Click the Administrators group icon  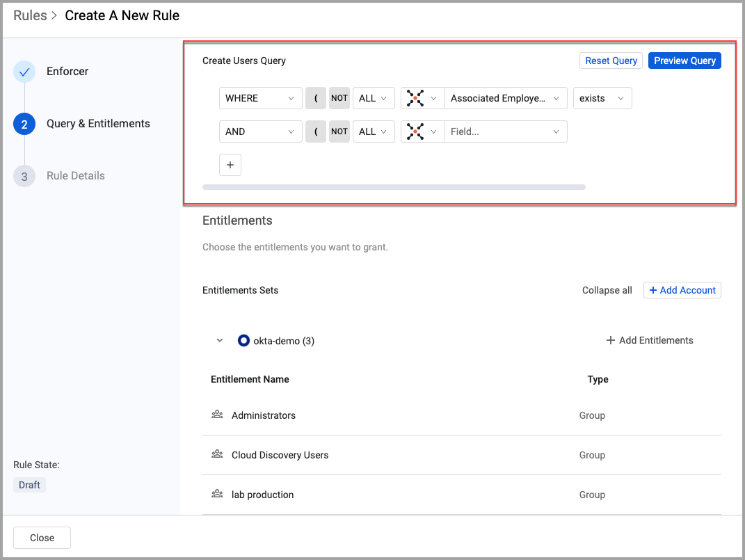217,415
